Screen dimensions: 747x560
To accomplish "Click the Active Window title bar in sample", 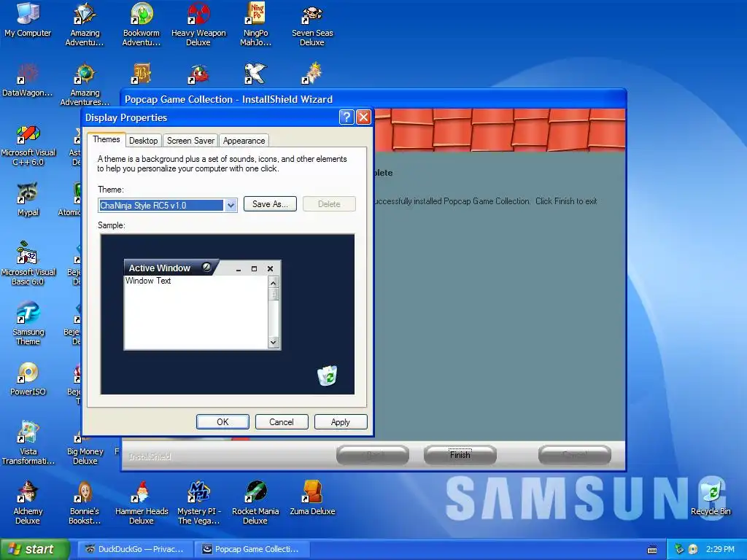I will (x=202, y=268).
